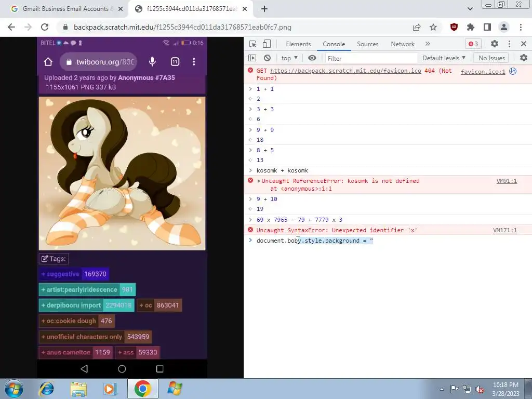532x399 pixels.
Task: Open Windows Media Player from taskbar
Action: [x=110, y=389]
